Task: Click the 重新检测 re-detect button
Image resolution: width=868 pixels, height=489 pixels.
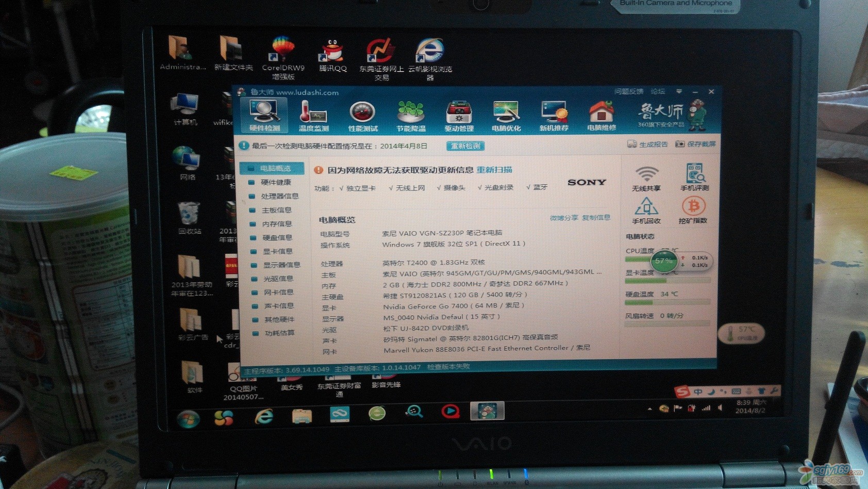Action: pos(465,146)
